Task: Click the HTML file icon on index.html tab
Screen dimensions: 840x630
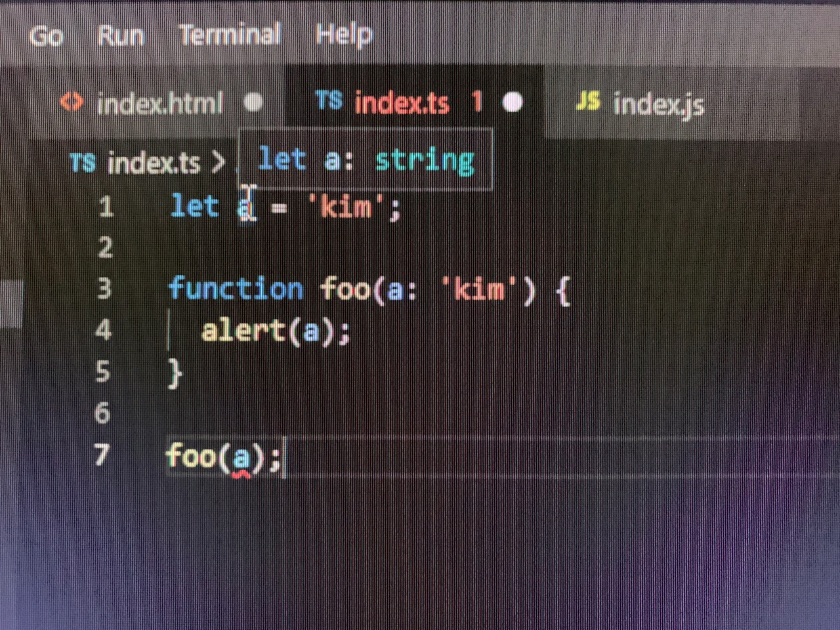Action: tap(72, 102)
